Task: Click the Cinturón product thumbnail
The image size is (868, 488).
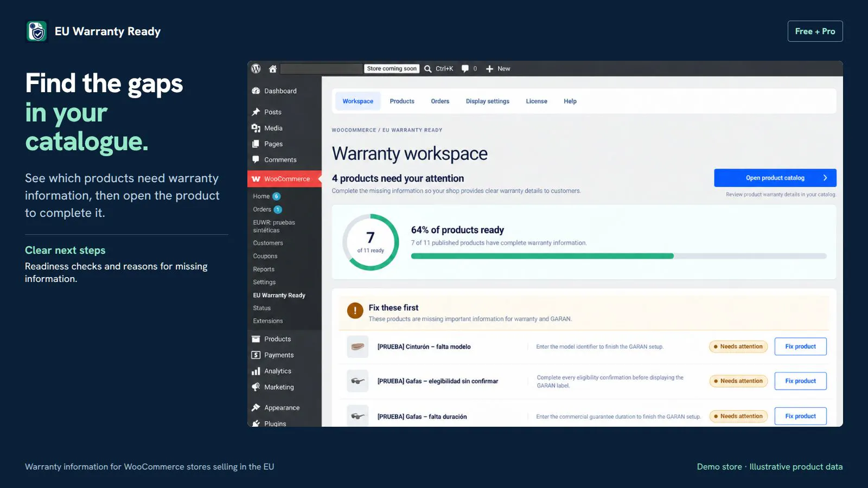Action: click(358, 346)
